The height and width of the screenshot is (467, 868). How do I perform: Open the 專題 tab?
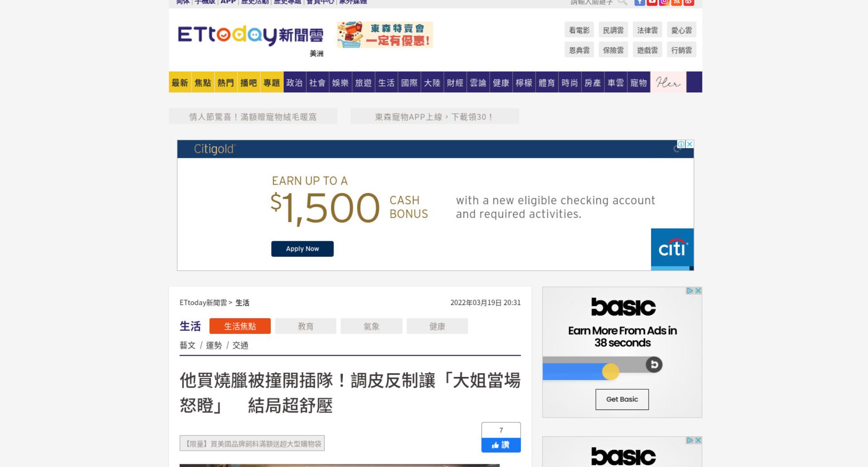pyautogui.click(x=272, y=82)
